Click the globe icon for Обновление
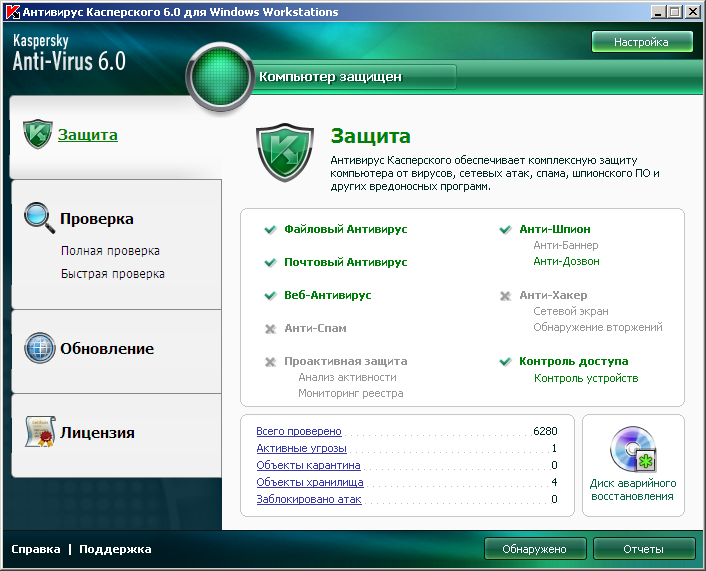The image size is (706, 571). point(40,348)
